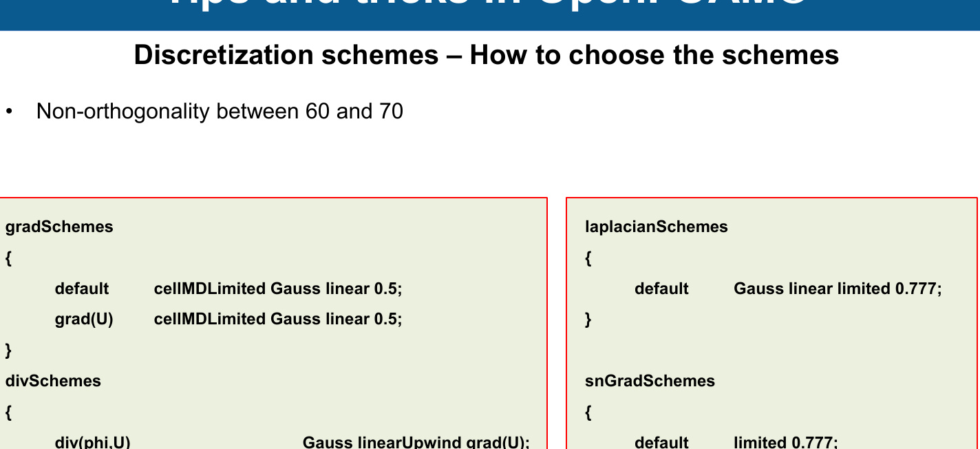
Task: Select the non-orthogonality bullet text
Action: pyautogui.click(x=220, y=111)
